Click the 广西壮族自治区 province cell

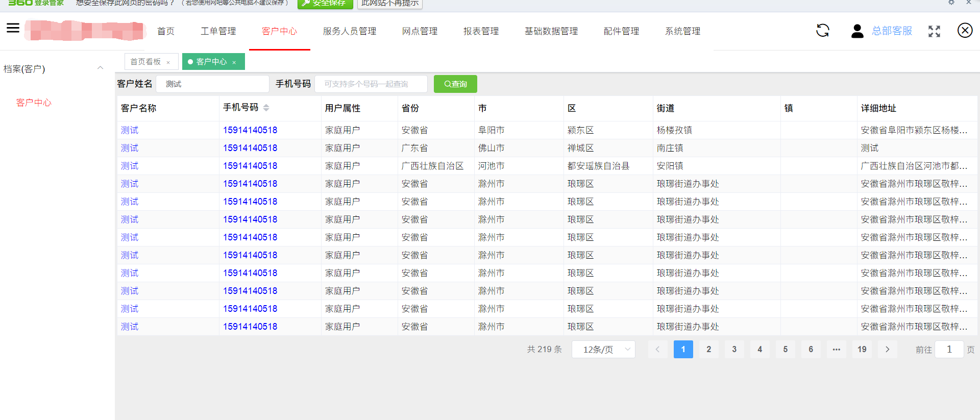point(432,166)
